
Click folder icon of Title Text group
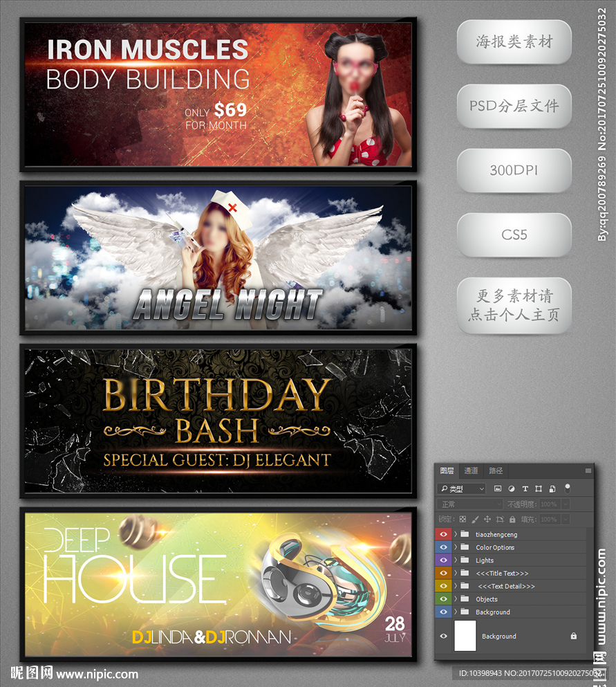465,573
